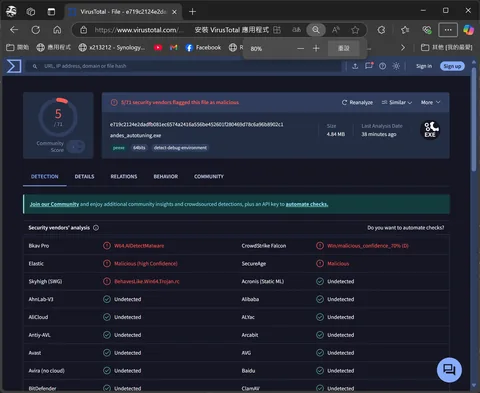
Task: Show more bookmarks with chevron arrow
Action: point(403,48)
